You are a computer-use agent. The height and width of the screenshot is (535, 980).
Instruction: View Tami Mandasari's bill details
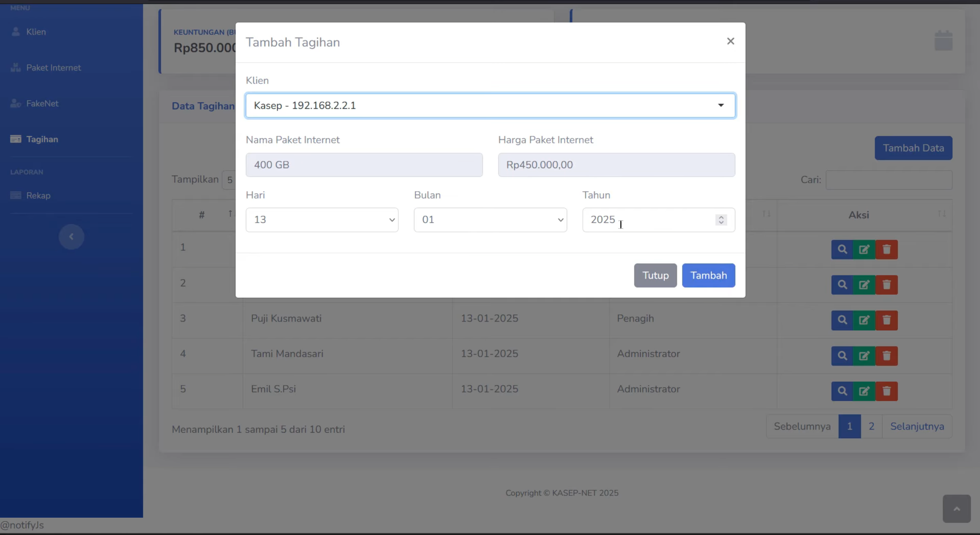pyautogui.click(x=842, y=356)
